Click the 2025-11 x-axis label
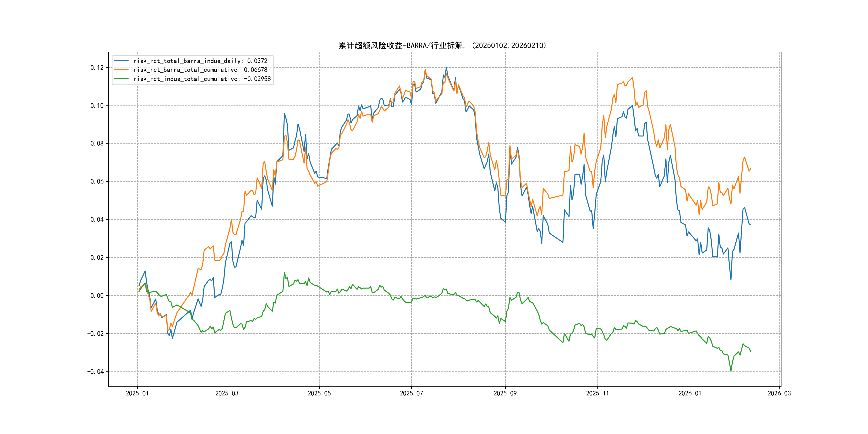868x434 pixels. (597, 393)
